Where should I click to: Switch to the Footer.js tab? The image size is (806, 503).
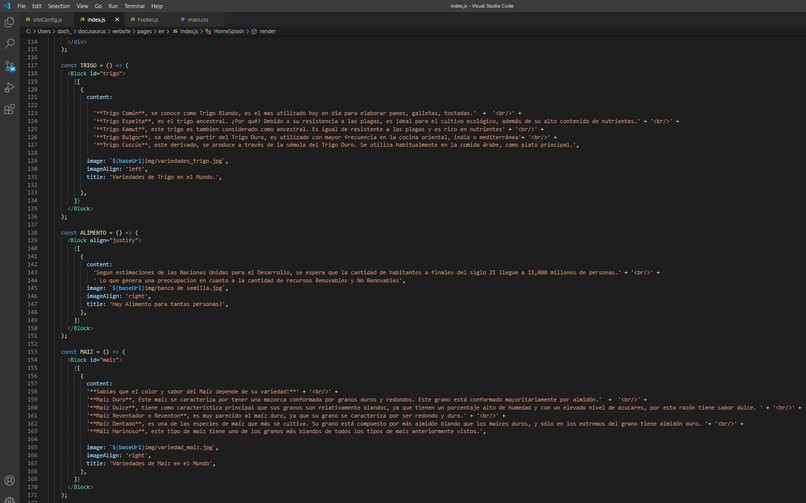[148, 20]
